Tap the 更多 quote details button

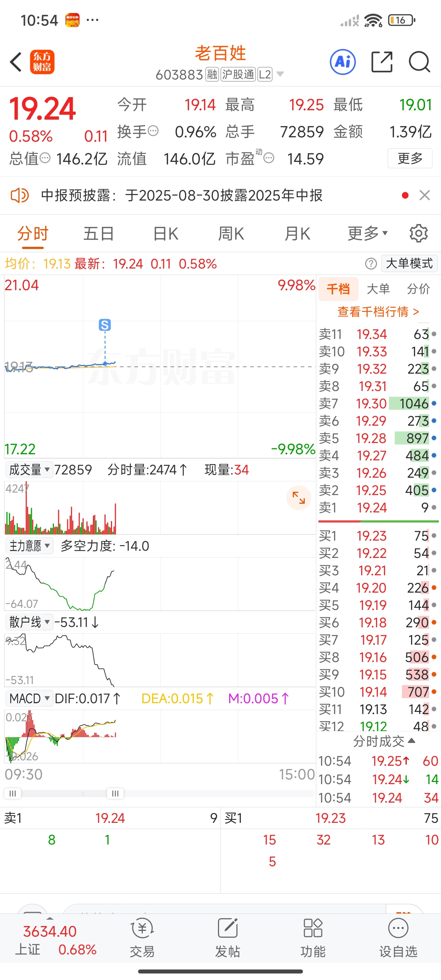tap(410, 158)
